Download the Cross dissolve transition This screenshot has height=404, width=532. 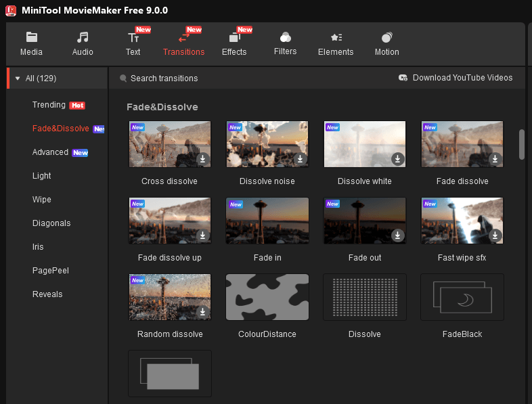(x=202, y=159)
